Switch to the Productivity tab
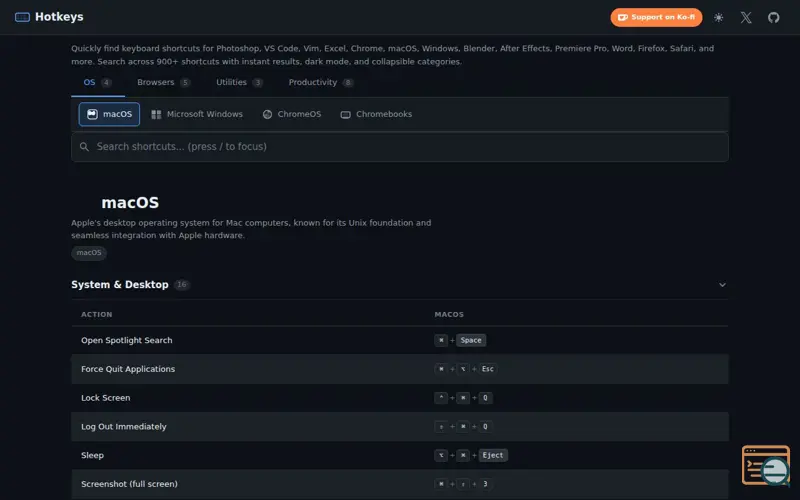Image resolution: width=800 pixels, height=500 pixels. (320, 83)
